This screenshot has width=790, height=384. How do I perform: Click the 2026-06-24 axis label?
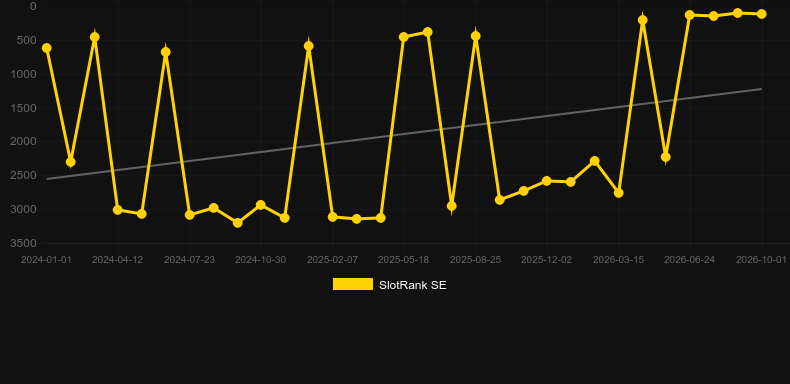[x=689, y=260]
